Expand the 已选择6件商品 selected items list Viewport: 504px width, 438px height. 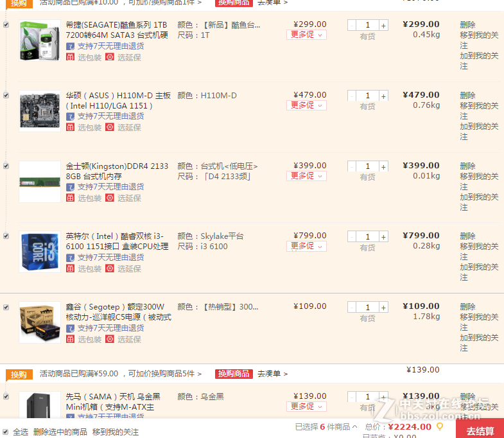[326, 426]
